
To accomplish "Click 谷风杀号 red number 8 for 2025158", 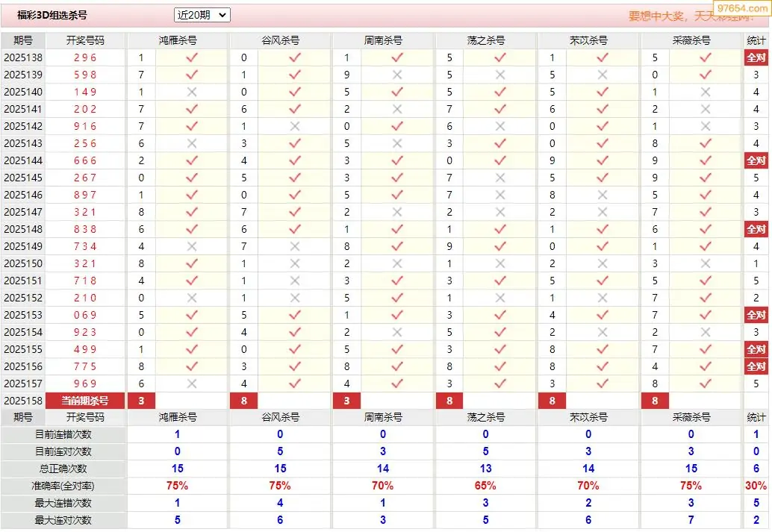I will click(243, 401).
